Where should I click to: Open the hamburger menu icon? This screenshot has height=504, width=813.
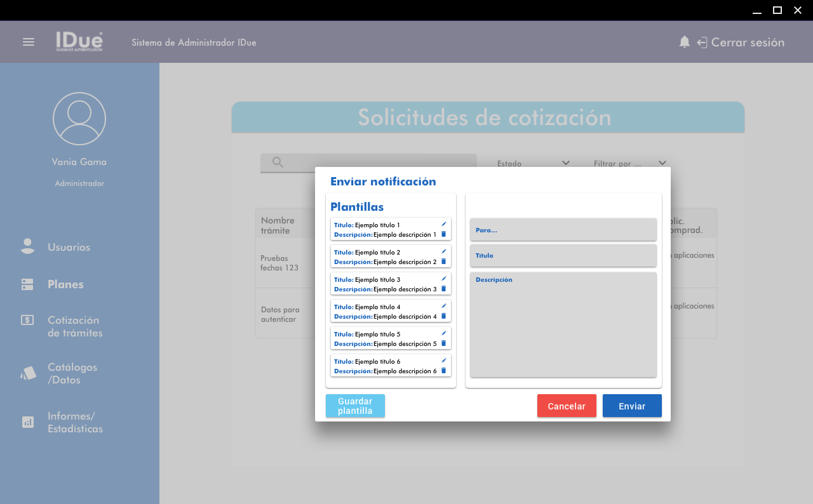(29, 42)
